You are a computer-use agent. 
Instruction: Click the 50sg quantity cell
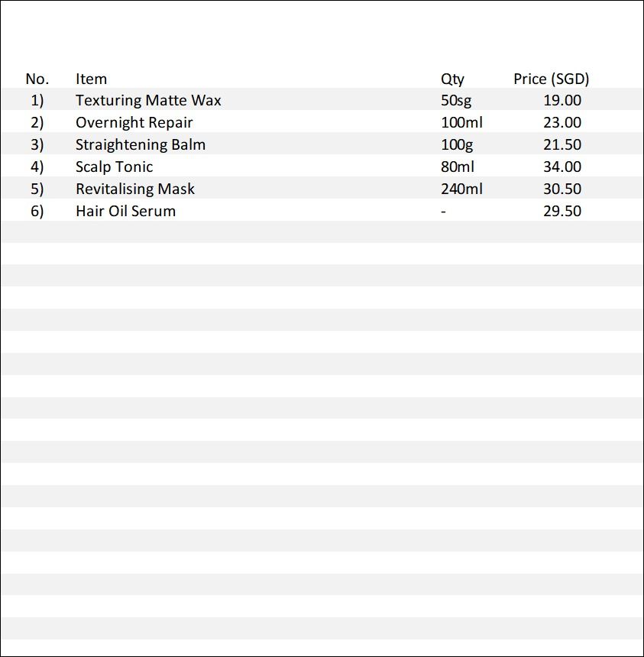[x=456, y=100]
